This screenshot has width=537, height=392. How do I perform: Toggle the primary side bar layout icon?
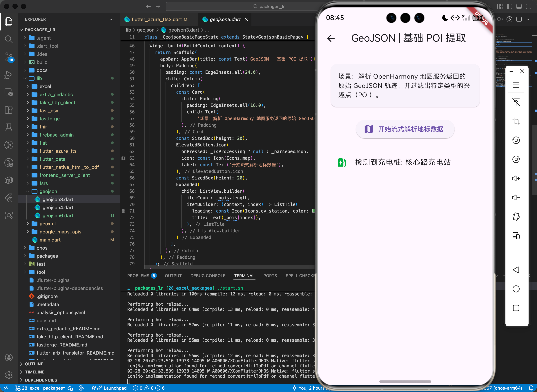(509, 6)
